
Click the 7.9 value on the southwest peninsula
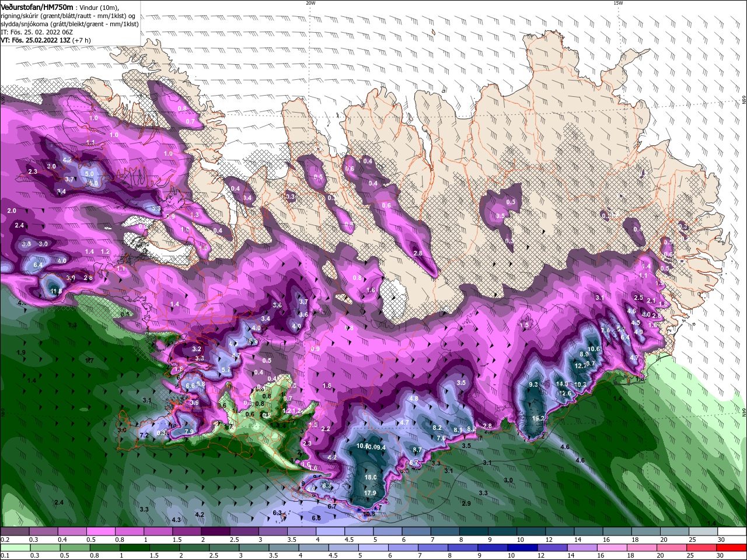pyautogui.click(x=189, y=432)
